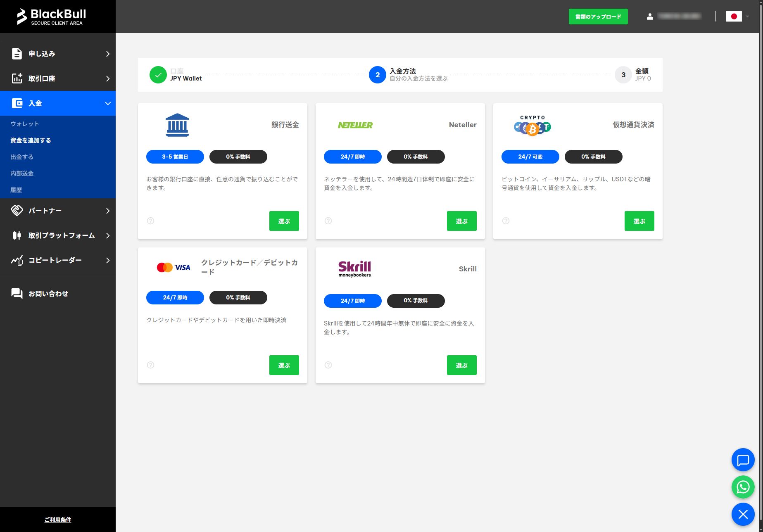Viewport: 763px width, 532px height.
Task: Open the 申し込み (application) sidebar icon
Action: click(x=17, y=54)
